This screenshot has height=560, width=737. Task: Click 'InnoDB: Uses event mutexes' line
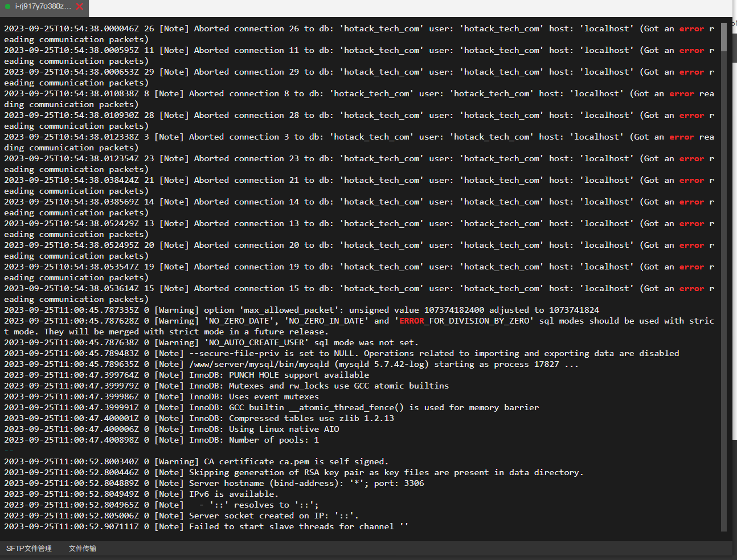pyautogui.click(x=161, y=397)
